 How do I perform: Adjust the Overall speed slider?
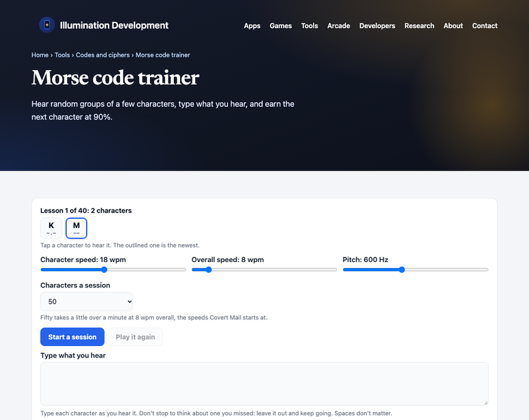pyautogui.click(x=264, y=270)
